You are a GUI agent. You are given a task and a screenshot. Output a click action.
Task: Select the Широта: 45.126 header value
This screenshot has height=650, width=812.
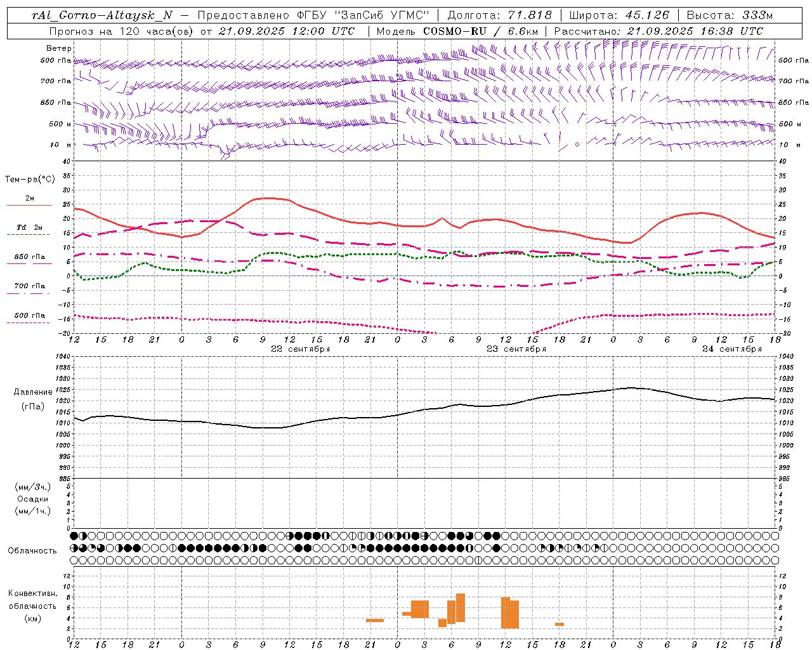point(619,16)
